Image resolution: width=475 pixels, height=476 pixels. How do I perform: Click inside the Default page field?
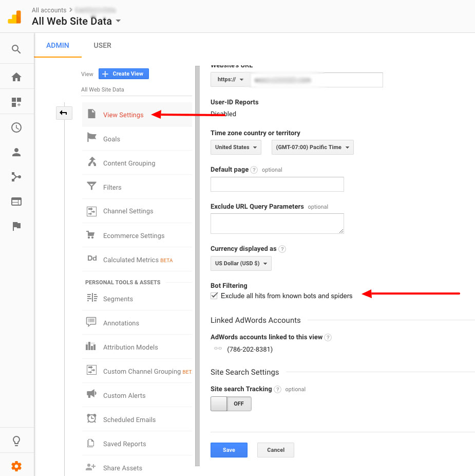coord(277,184)
